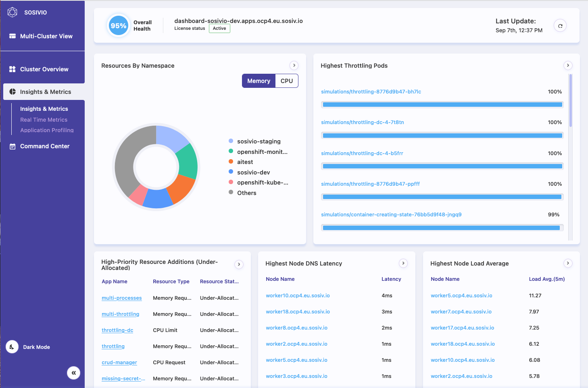This screenshot has width=588, height=388.
Task: Open worker5.ocp4.eu.sosiv.io in Load Average
Action: (x=461, y=296)
